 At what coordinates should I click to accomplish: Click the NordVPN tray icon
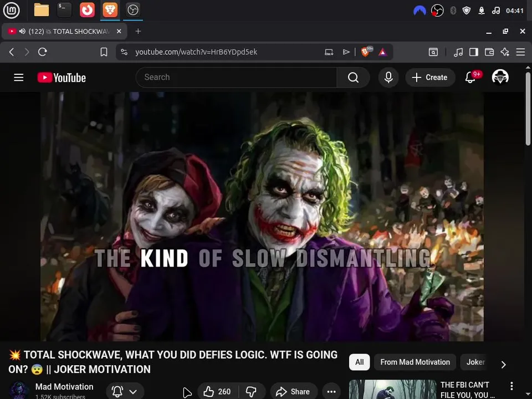(x=420, y=11)
